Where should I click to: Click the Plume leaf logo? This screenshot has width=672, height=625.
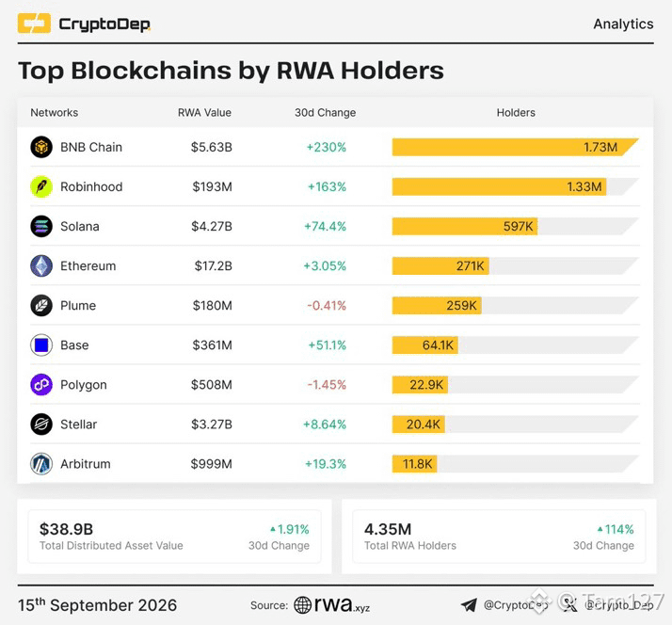click(x=41, y=306)
